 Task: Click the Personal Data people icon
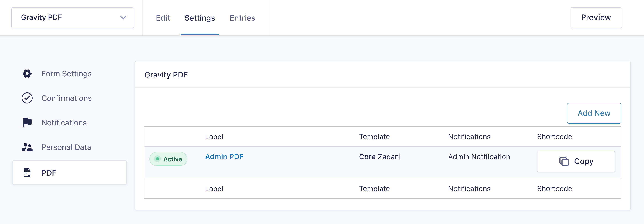point(27,147)
